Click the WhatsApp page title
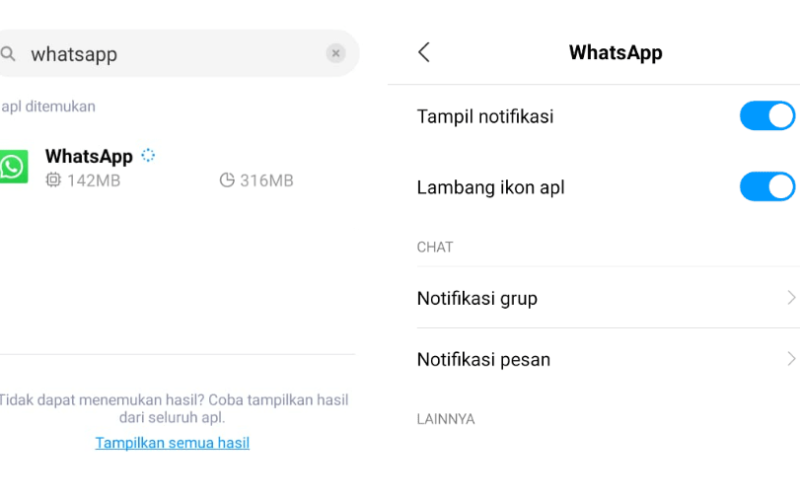Viewport: 800px width, 500px height. pyautogui.click(x=616, y=53)
